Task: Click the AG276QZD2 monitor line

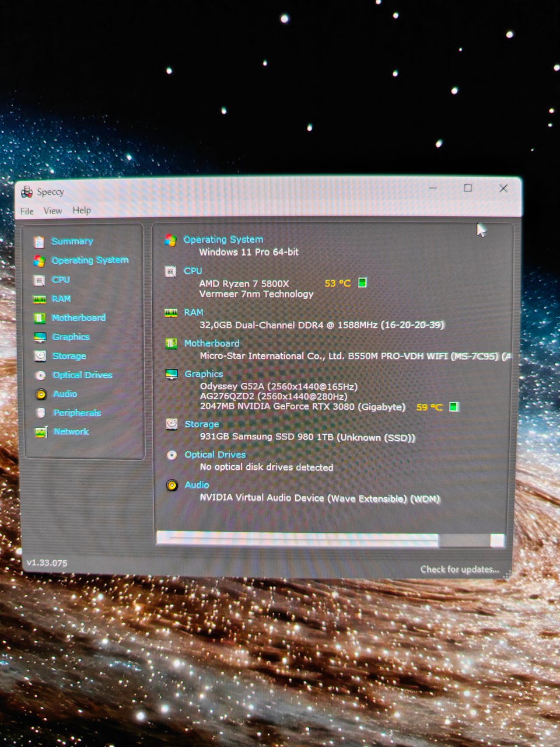Action: pos(274,396)
